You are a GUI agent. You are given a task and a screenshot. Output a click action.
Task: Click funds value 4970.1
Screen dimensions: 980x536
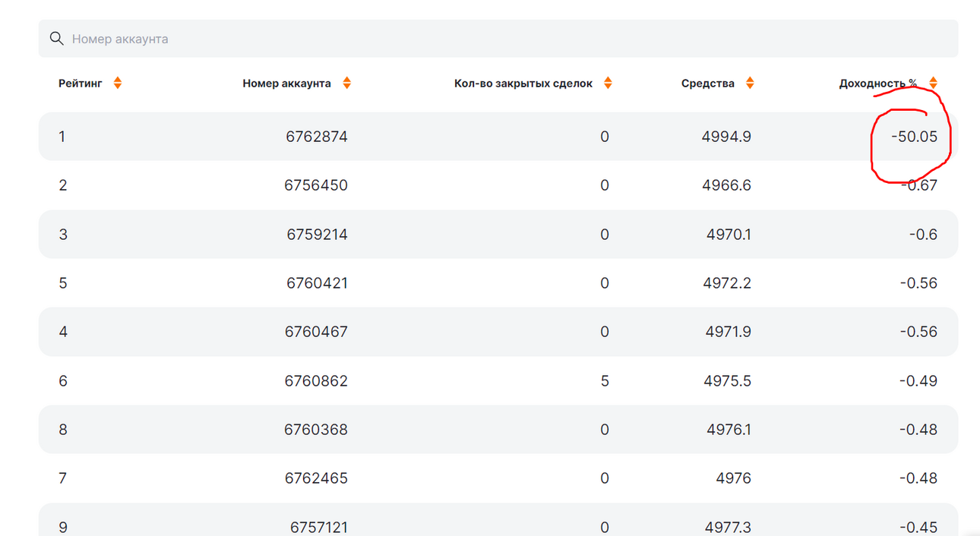729,235
